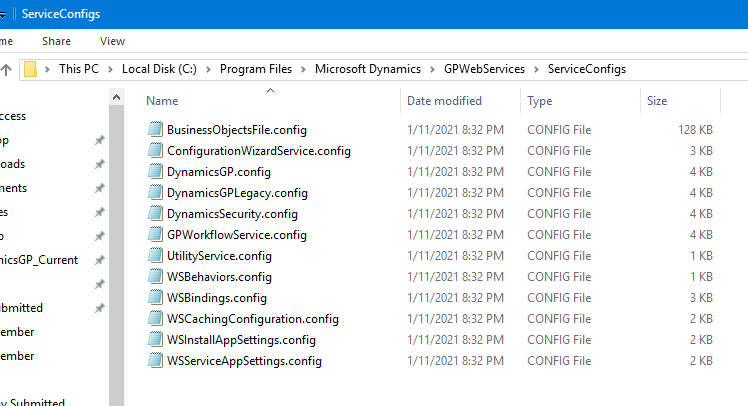This screenshot has width=748, height=406.
Task: Click the WSBindings.config file icon
Action: [155, 297]
